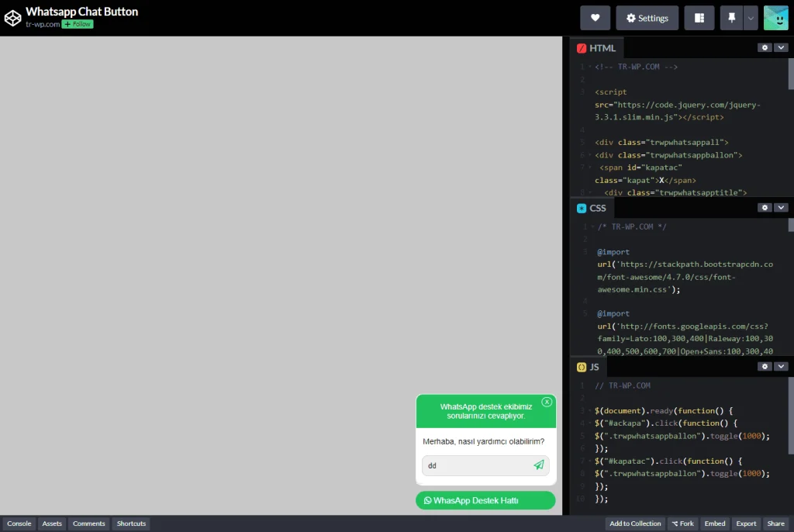Show keyboard Shortcuts
The image size is (794, 532).
131,523
